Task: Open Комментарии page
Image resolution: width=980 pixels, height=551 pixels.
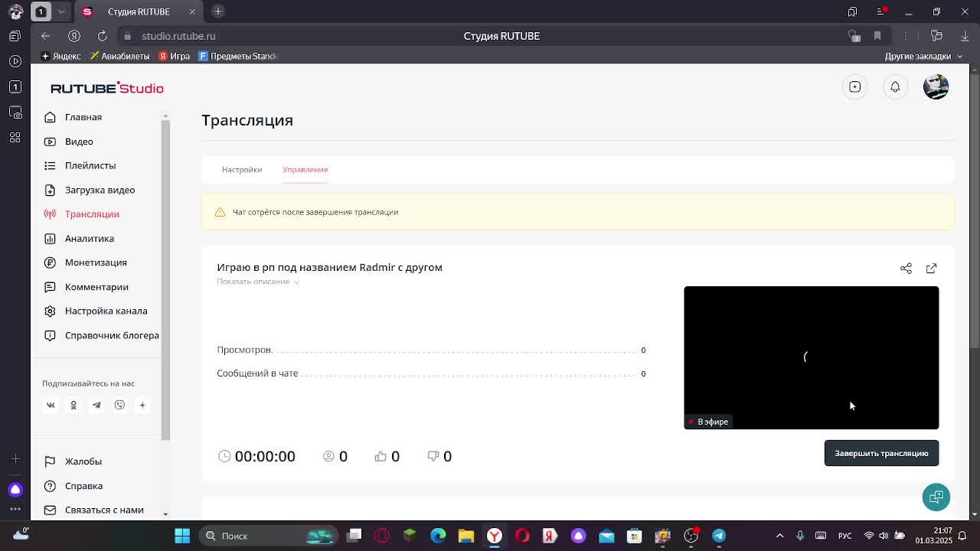Action: coord(96,287)
